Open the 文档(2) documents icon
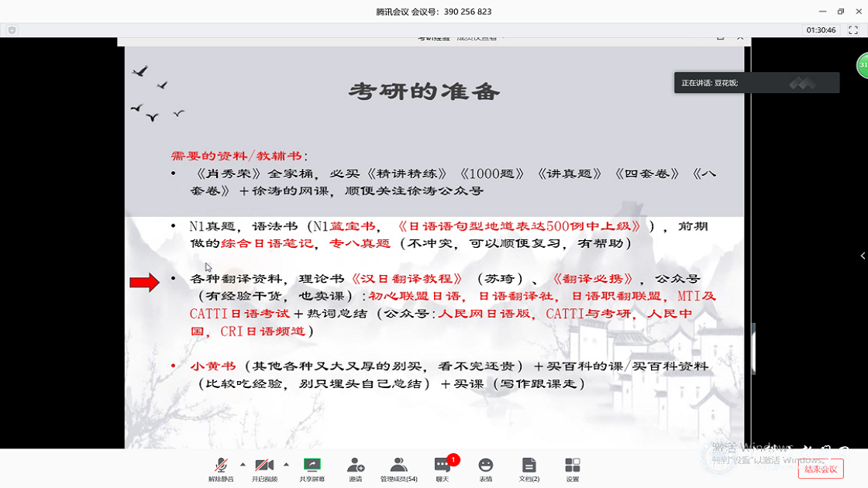The height and width of the screenshot is (488, 868). (x=529, y=468)
